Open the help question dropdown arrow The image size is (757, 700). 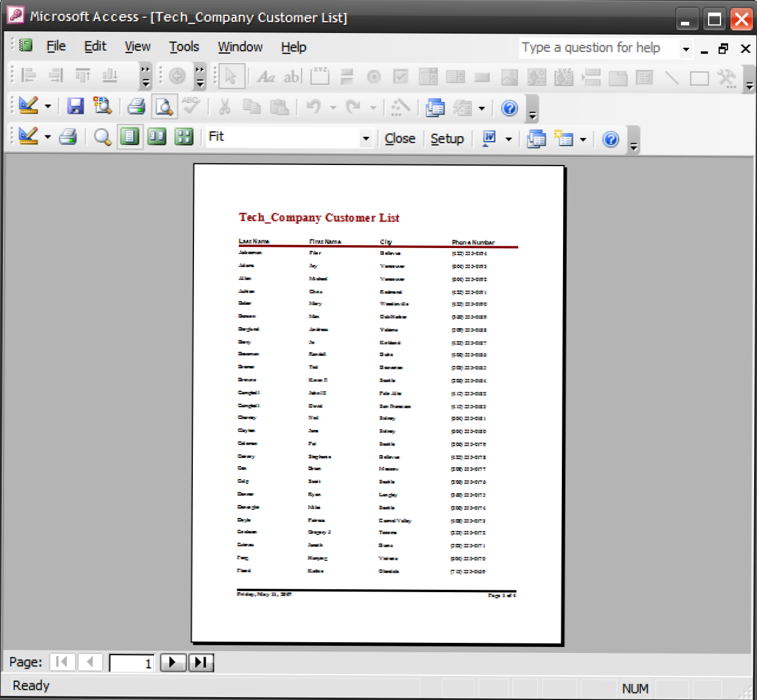point(686,49)
